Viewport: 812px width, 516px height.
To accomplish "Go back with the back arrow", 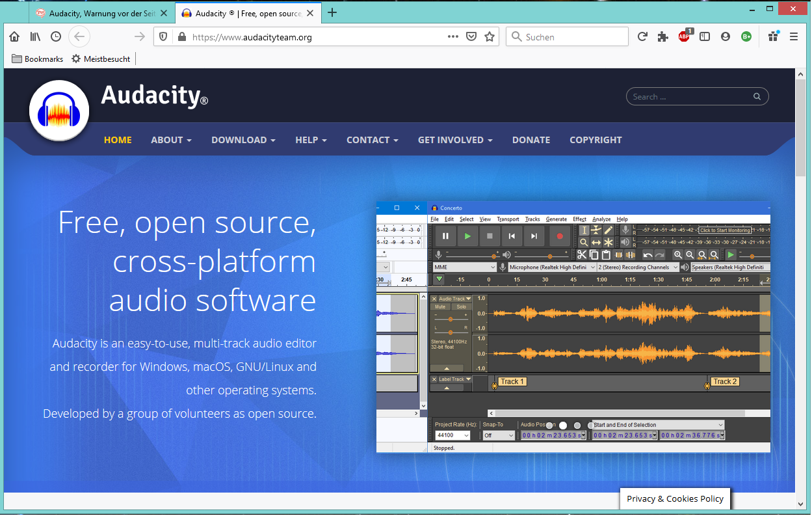I will click(79, 37).
